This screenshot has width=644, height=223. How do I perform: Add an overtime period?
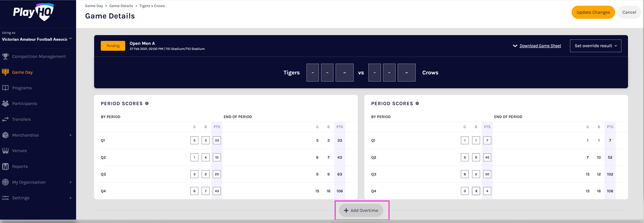361,210
